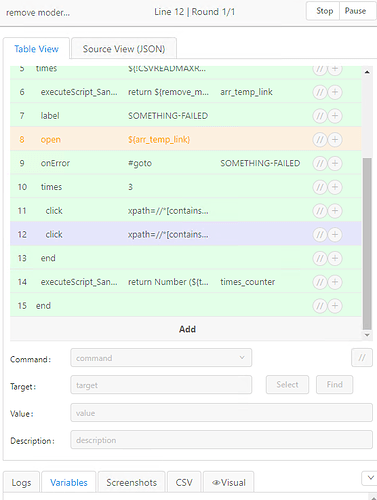Toggle comment icon on row 8 open

(320, 140)
